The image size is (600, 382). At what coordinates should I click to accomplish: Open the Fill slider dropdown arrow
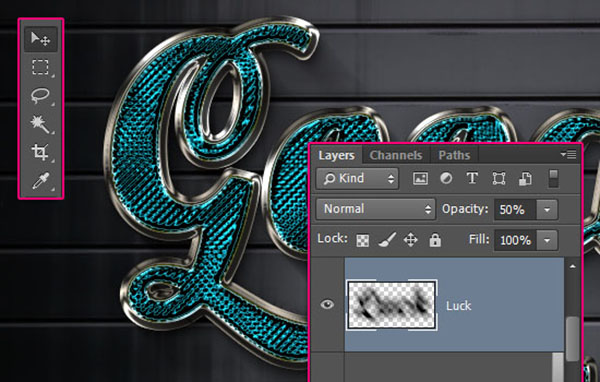pyautogui.click(x=547, y=240)
